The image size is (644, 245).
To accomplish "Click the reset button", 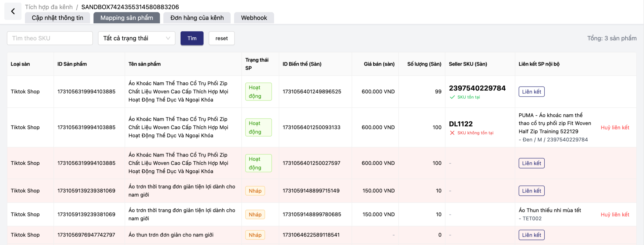I will tap(221, 38).
